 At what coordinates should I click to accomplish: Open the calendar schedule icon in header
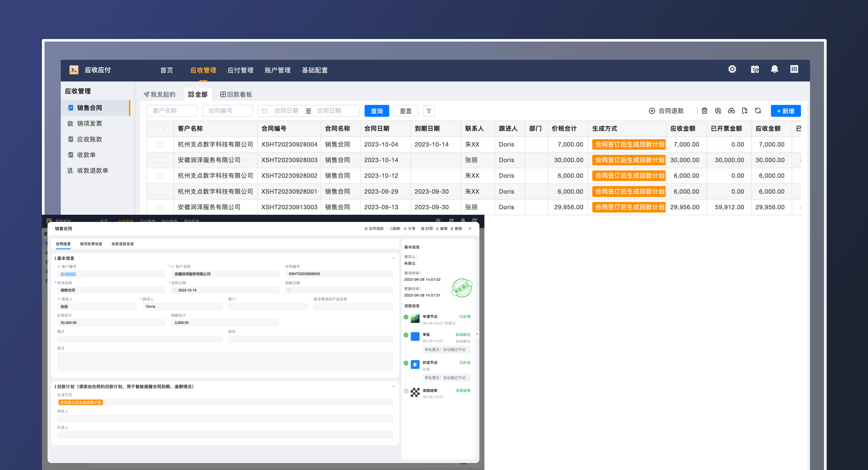coord(755,69)
